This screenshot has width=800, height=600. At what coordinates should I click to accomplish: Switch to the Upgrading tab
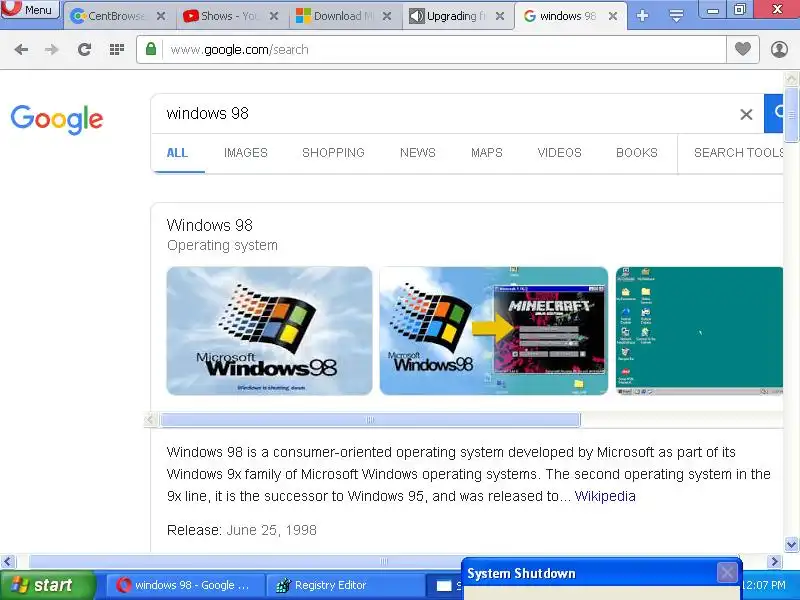pos(458,16)
